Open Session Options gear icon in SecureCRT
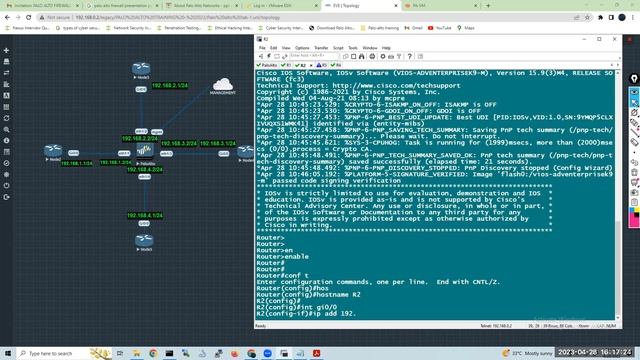The image size is (640, 360). (x=383, y=56)
